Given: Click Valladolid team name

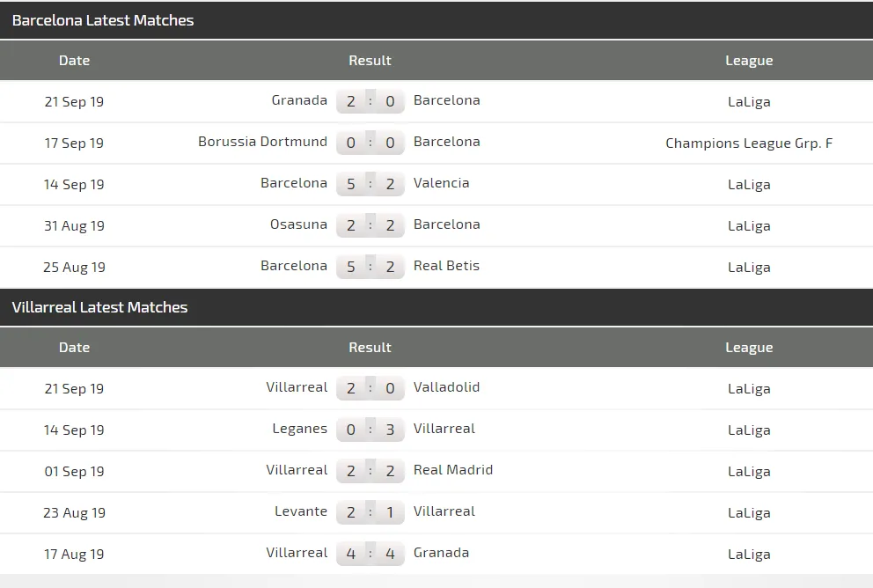Looking at the screenshot, I should [446, 387].
